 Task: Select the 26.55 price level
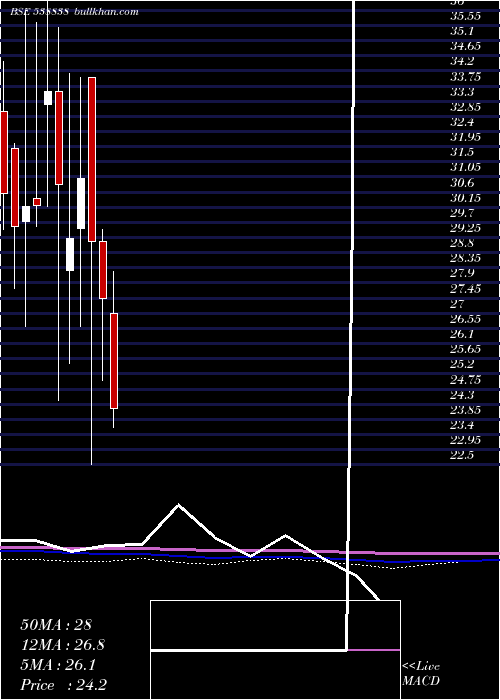click(466, 319)
